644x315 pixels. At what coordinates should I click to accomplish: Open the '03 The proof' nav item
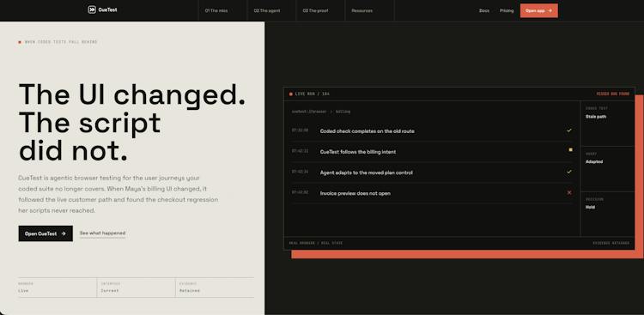point(315,10)
